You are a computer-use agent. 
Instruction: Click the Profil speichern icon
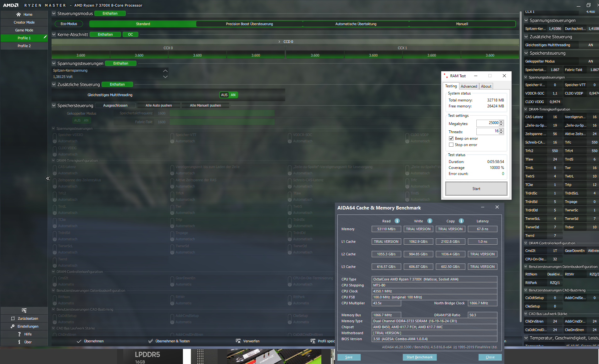[x=313, y=341]
